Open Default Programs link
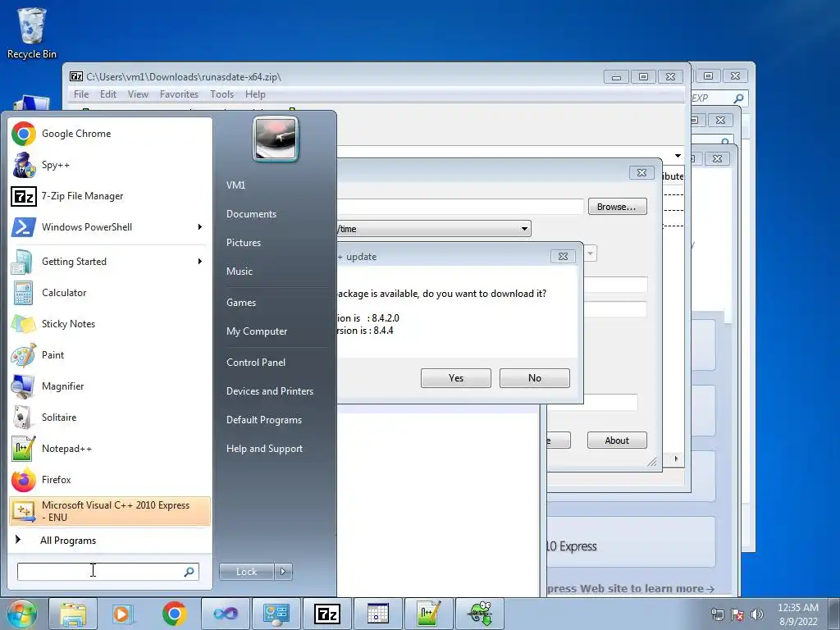Image resolution: width=840 pixels, height=630 pixels. click(x=263, y=420)
